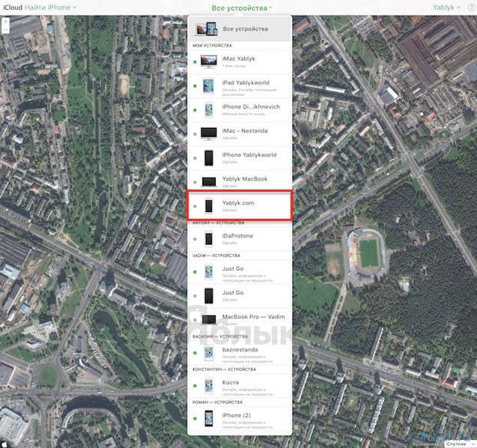The height and width of the screenshot is (448, 477).
Task: Select iMac - Nestanda device
Action: [x=240, y=134]
